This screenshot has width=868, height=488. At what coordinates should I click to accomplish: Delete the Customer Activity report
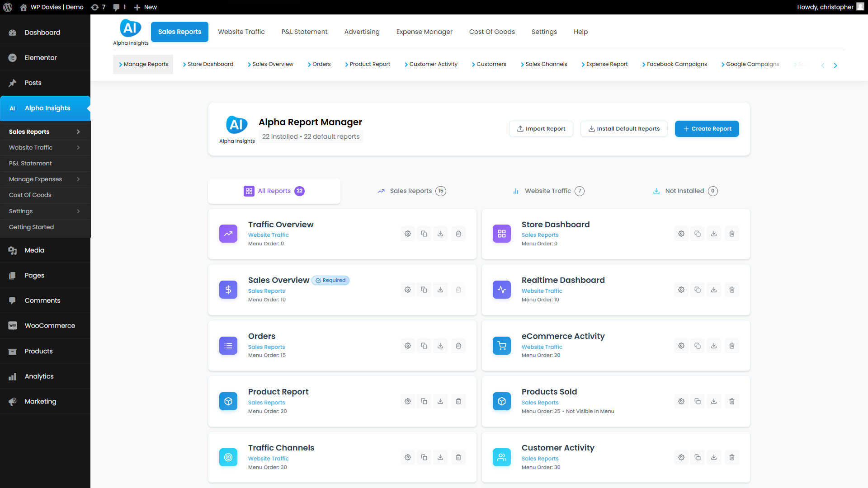(732, 457)
